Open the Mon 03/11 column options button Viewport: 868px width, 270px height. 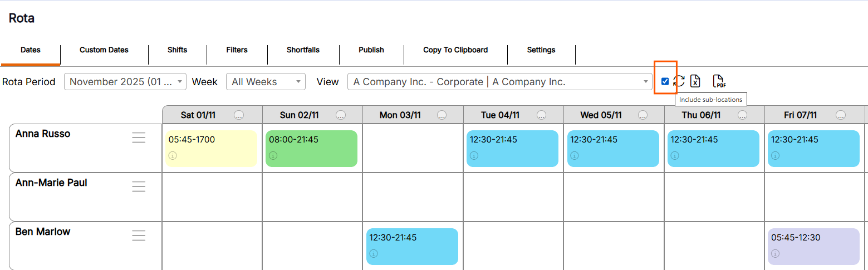coord(442,115)
